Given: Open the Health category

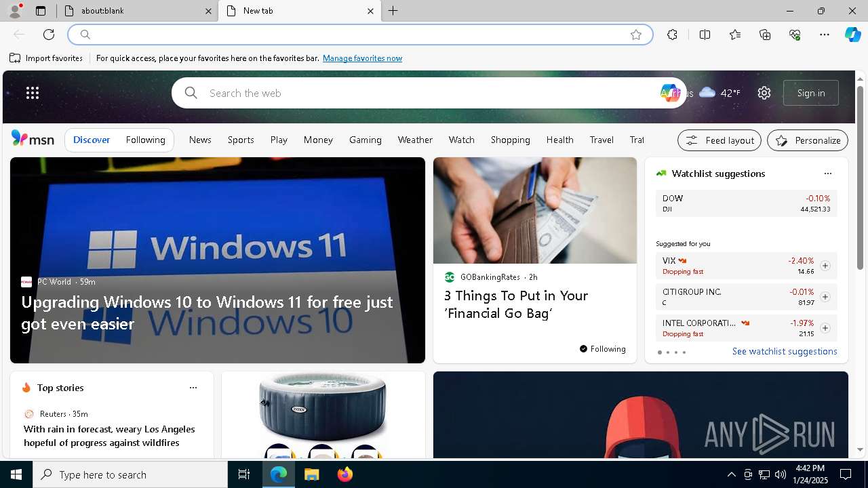Looking at the screenshot, I should click(559, 140).
